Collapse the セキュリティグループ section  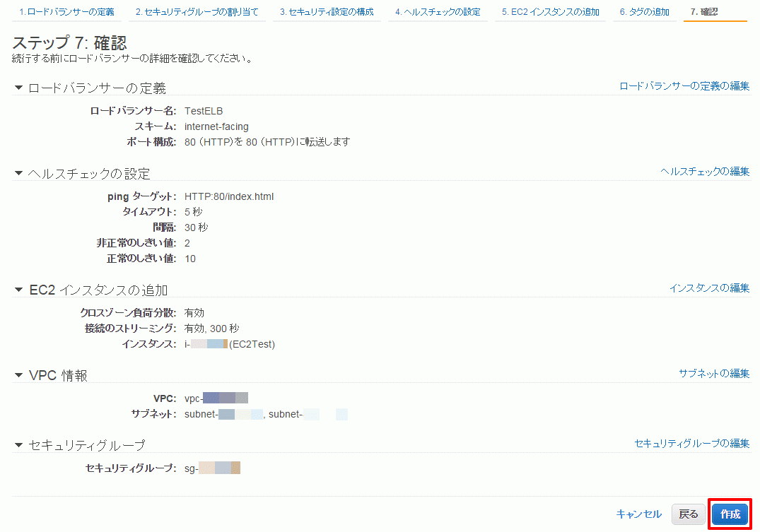click(19, 445)
